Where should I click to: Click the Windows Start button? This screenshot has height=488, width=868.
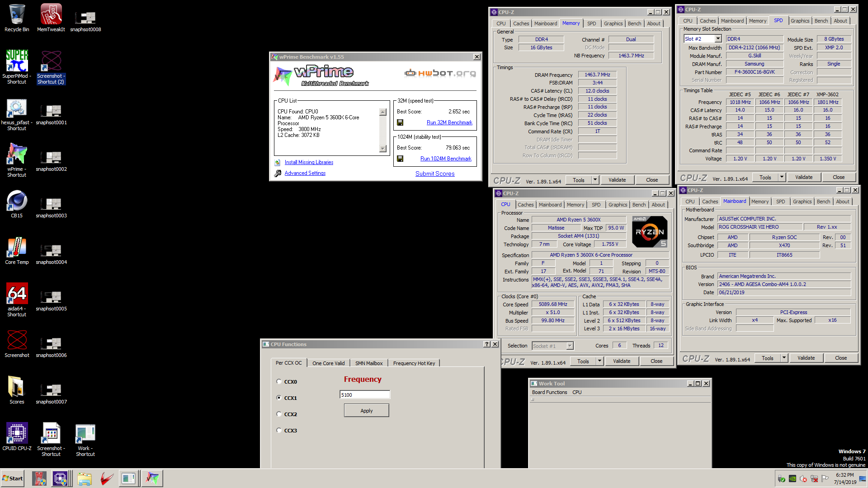13,478
